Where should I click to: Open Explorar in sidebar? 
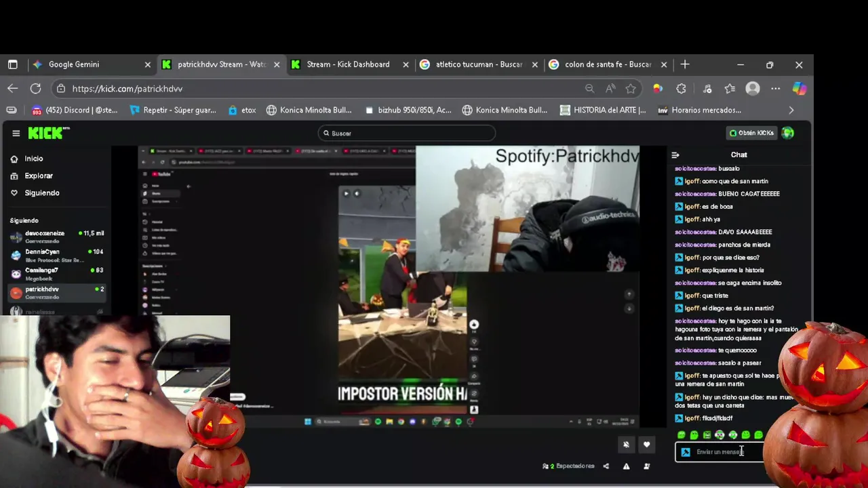38,176
